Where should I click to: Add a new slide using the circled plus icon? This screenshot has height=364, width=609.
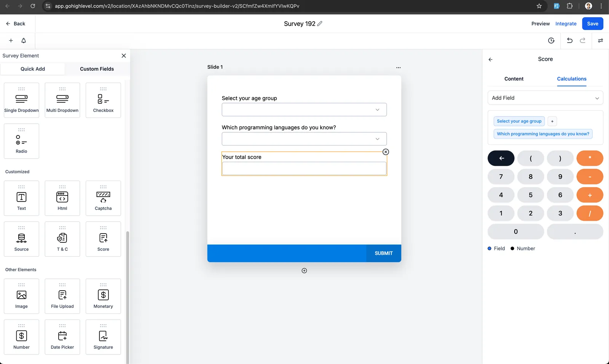(304, 271)
